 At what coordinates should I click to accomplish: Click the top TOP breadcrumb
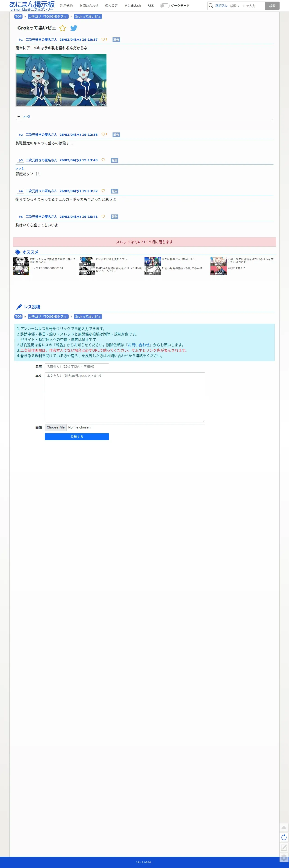point(18,16)
